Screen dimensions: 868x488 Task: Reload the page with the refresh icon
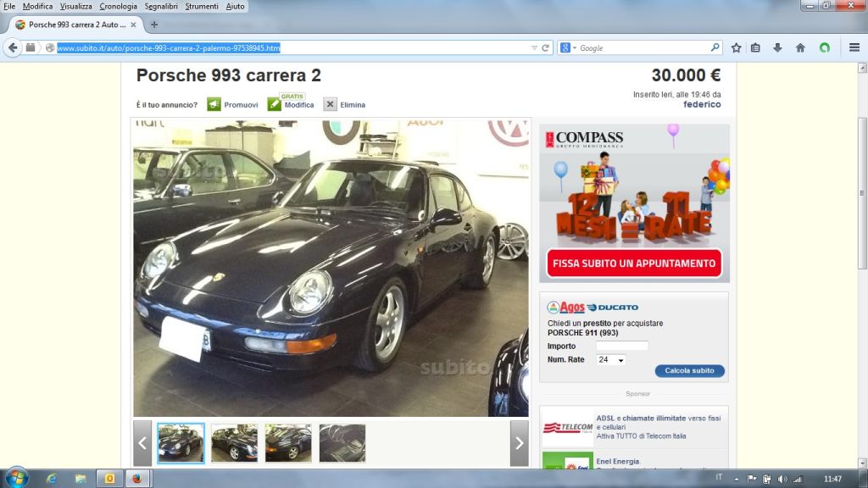click(x=545, y=48)
